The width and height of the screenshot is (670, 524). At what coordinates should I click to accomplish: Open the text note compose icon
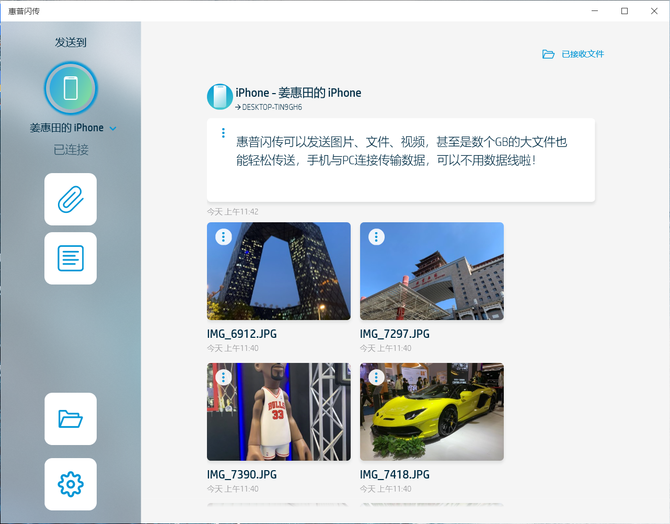[71, 258]
